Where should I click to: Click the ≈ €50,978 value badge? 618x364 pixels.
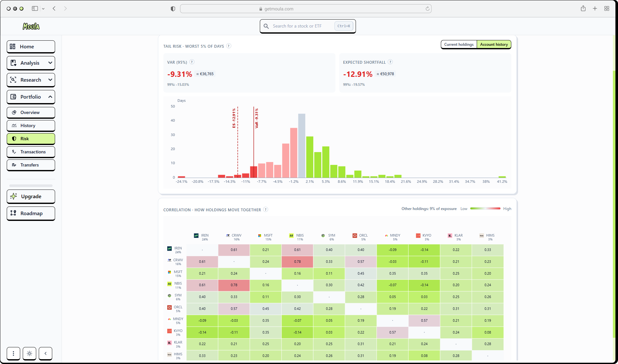(x=385, y=74)
